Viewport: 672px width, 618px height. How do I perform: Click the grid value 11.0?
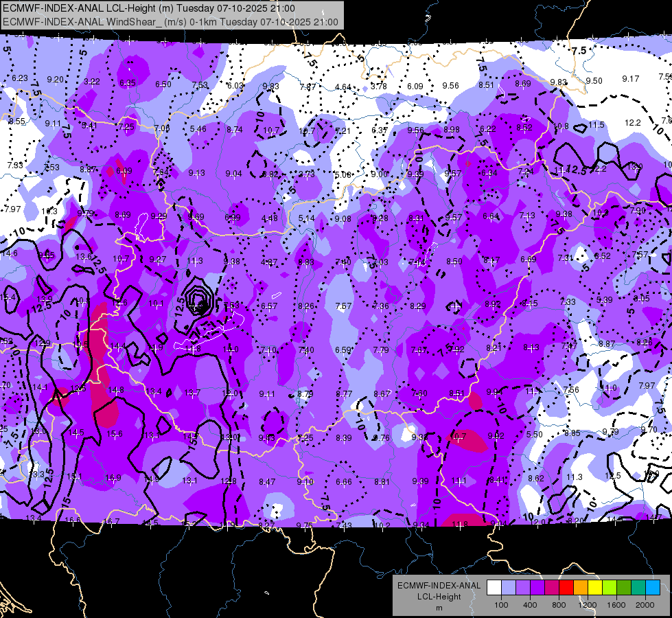609,388
